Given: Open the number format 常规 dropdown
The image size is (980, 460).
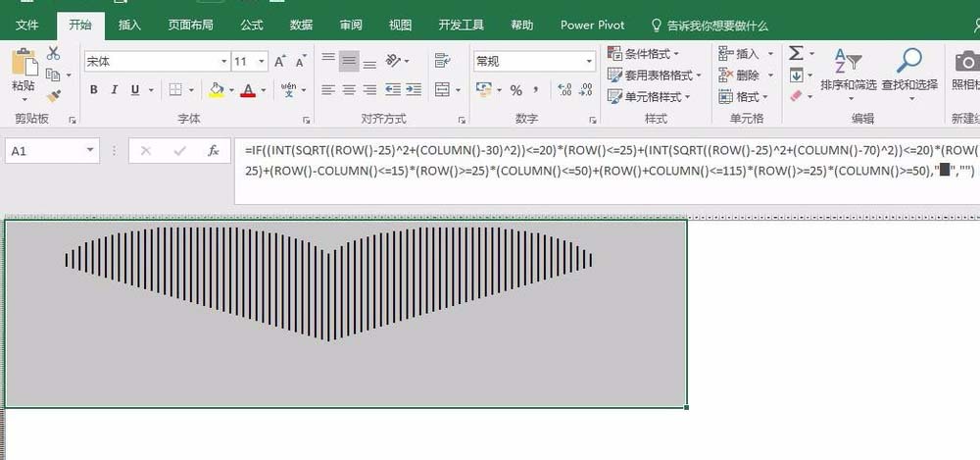Looking at the screenshot, I should click(x=589, y=62).
